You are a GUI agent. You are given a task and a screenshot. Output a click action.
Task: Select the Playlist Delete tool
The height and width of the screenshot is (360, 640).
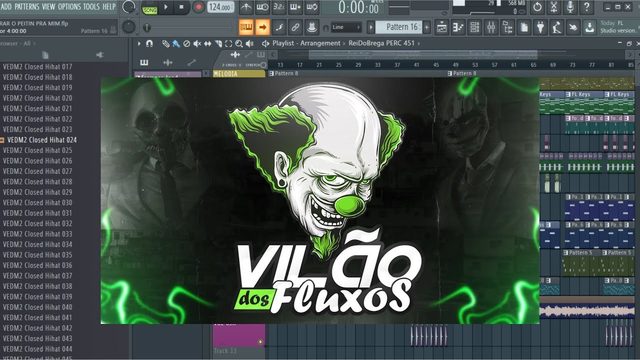[187, 43]
